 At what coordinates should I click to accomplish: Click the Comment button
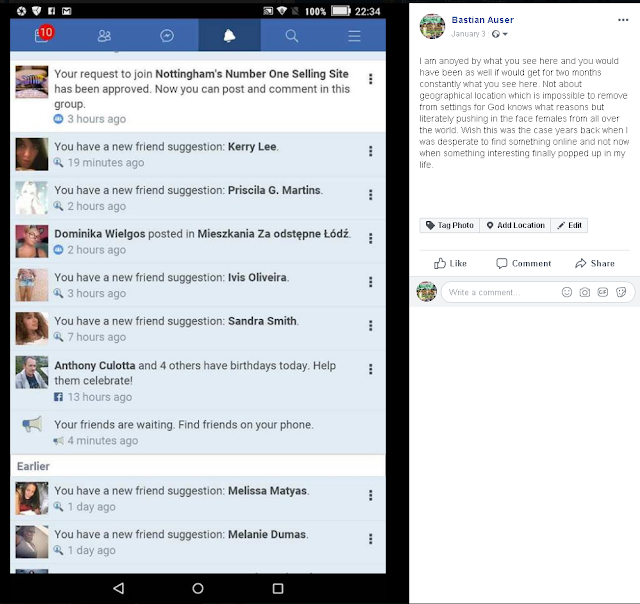523,264
